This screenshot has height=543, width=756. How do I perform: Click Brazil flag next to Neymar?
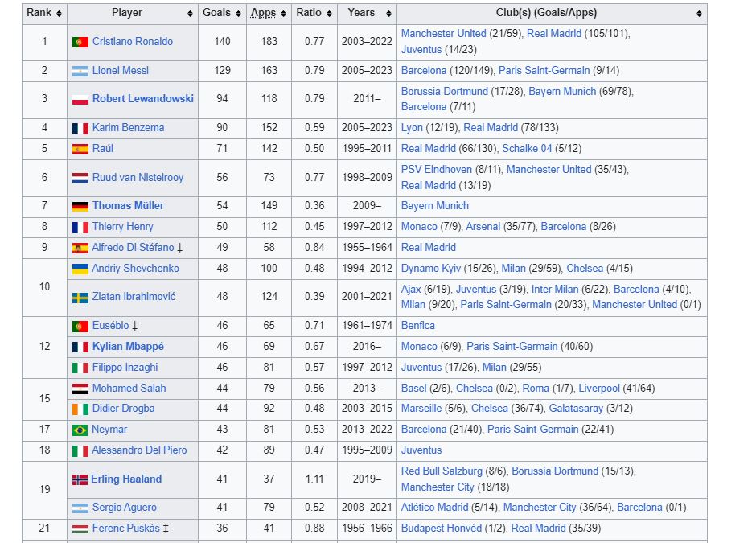pos(80,430)
